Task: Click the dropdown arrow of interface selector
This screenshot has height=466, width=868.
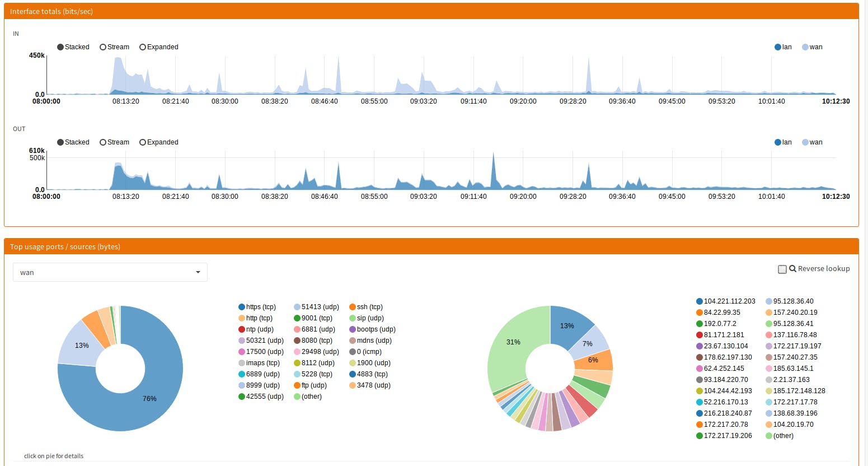Action: click(x=198, y=272)
